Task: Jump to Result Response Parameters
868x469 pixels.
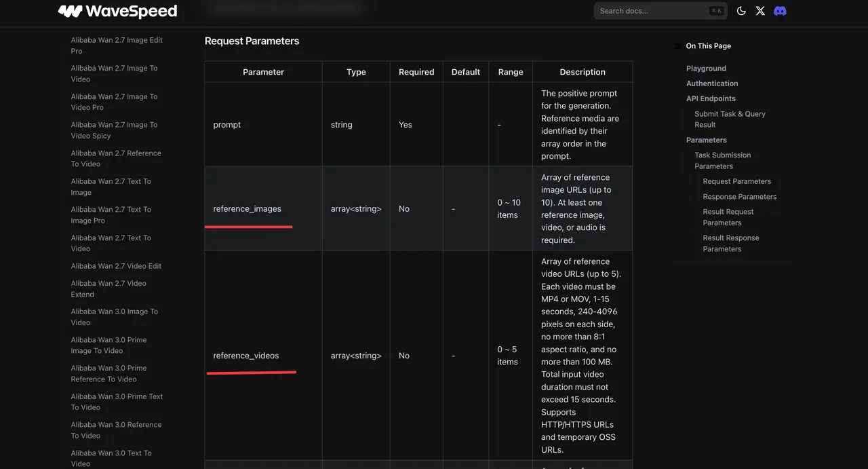Action: coord(731,243)
